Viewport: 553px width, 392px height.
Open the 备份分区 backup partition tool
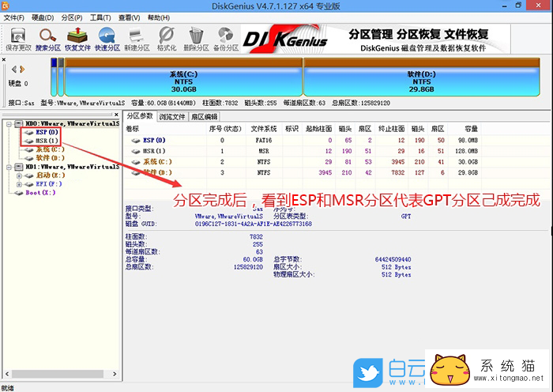pyautogui.click(x=226, y=40)
